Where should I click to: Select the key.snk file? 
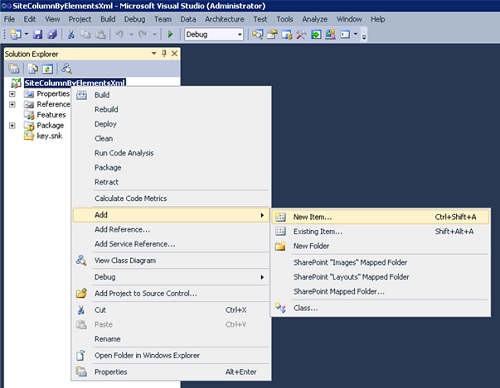click(49, 136)
